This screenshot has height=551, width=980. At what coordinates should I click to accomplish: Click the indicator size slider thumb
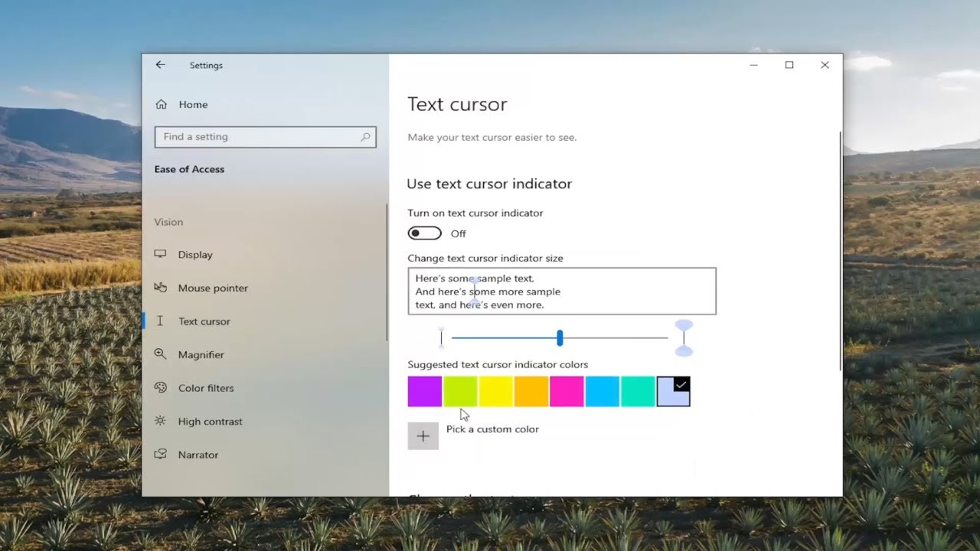(560, 337)
